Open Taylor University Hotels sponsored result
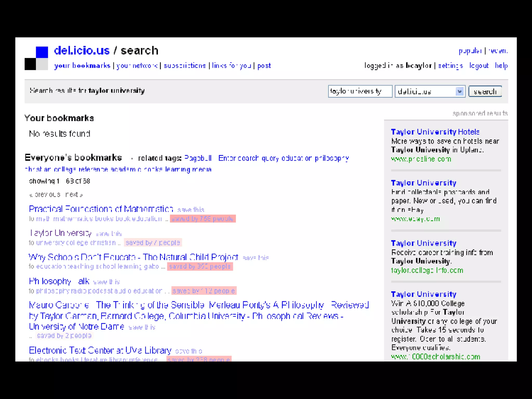 tap(435, 132)
